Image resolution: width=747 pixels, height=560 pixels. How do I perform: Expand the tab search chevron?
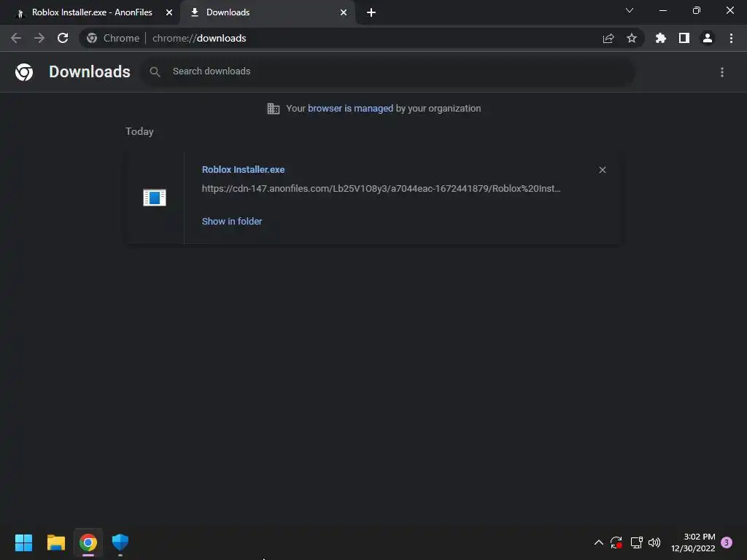click(630, 10)
